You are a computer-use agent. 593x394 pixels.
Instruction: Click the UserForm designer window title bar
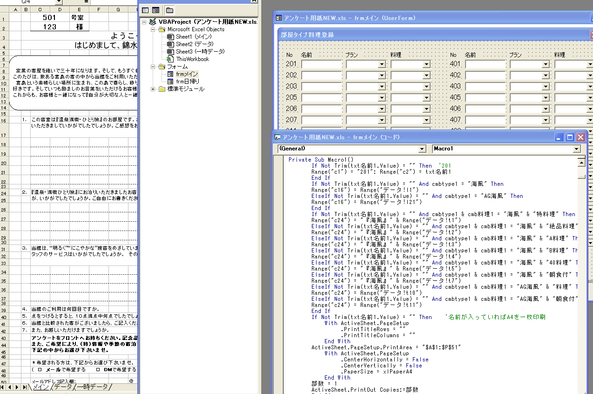[433, 18]
